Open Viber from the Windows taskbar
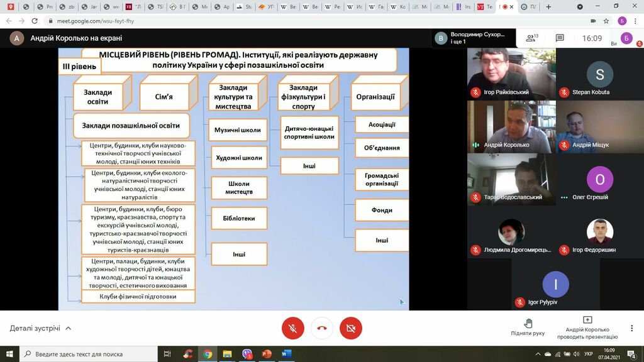This screenshot has height=362, width=644. (x=247, y=354)
